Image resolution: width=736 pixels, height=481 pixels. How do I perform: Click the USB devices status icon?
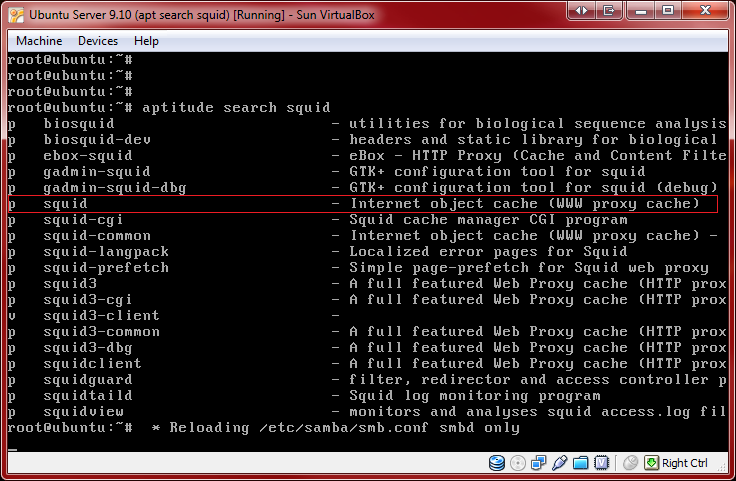[x=560, y=463]
